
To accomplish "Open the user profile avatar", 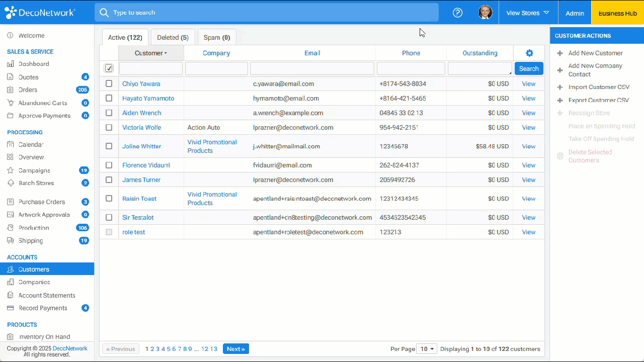I will pos(485,13).
